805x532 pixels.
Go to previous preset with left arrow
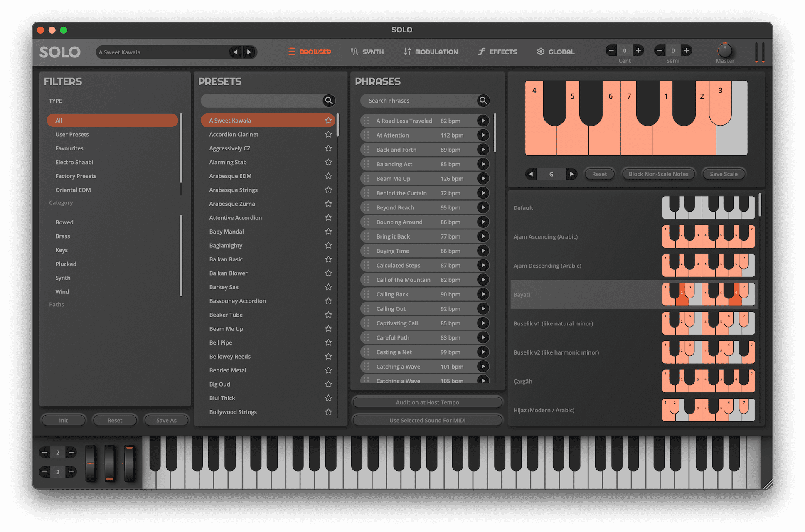236,52
